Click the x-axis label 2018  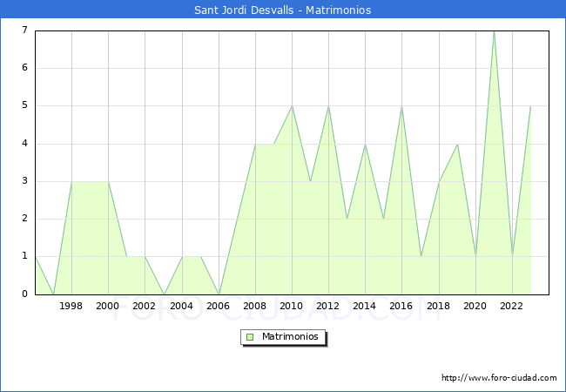438,306
